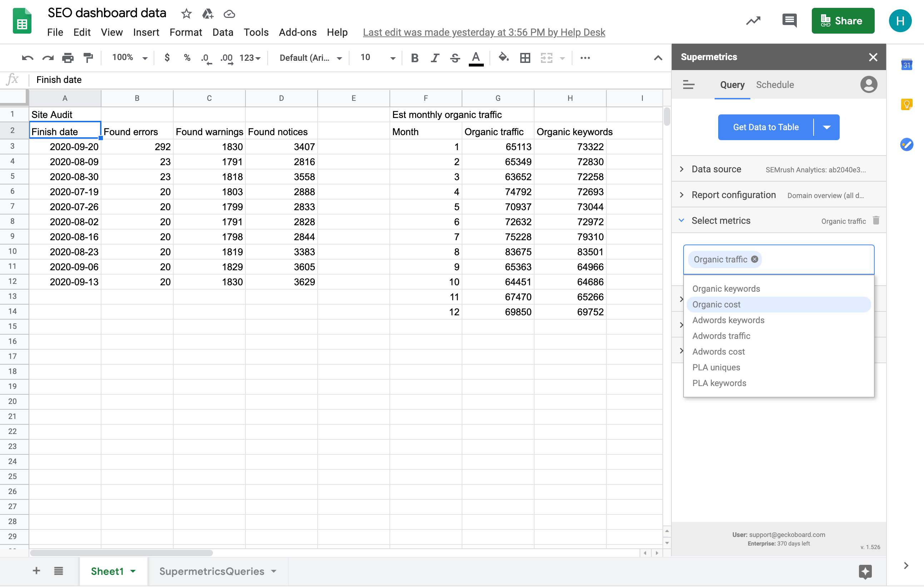924x587 pixels.
Task: Click the Print icon
Action: (68, 58)
